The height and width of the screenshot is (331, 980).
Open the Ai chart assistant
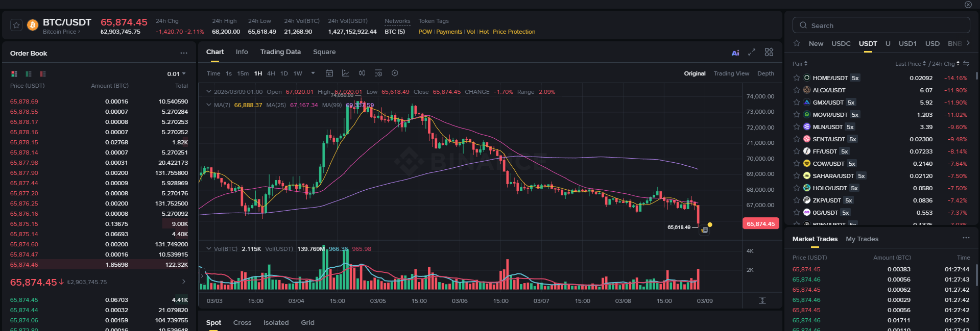(735, 53)
